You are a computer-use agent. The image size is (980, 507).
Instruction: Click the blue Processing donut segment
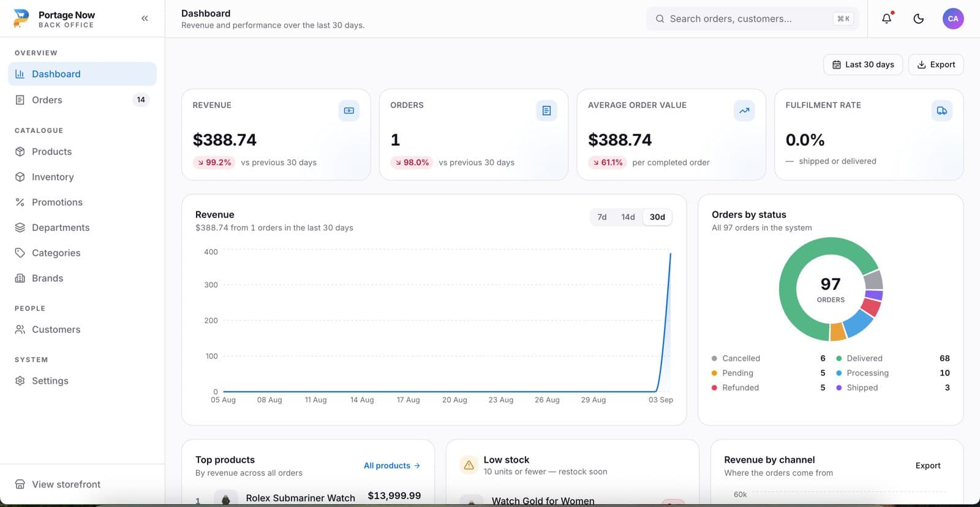click(x=859, y=323)
